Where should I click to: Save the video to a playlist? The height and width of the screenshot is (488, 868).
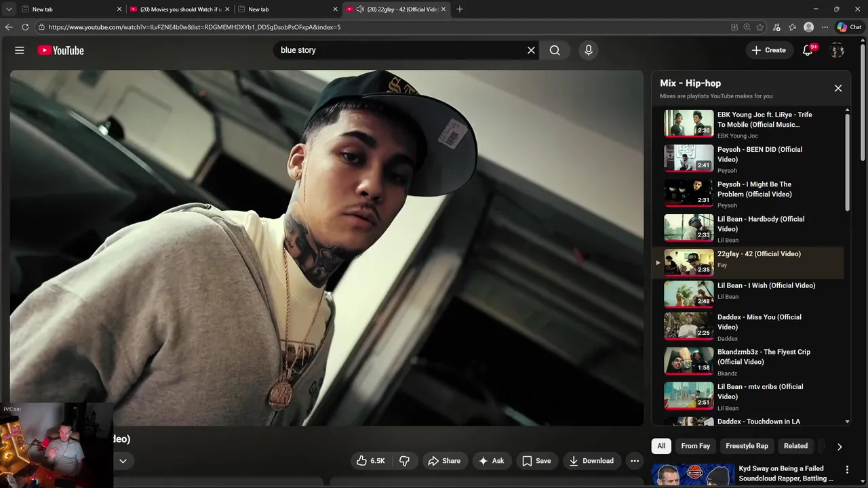coord(536,461)
